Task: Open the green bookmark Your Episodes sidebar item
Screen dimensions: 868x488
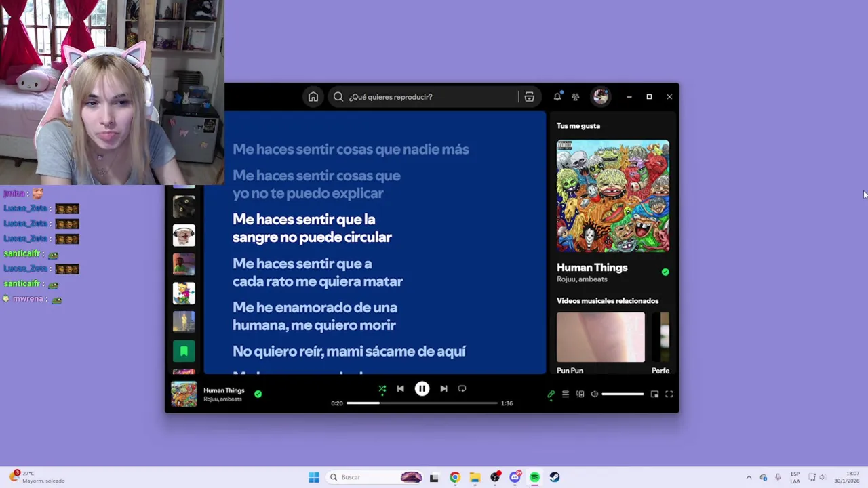Action: click(x=184, y=351)
